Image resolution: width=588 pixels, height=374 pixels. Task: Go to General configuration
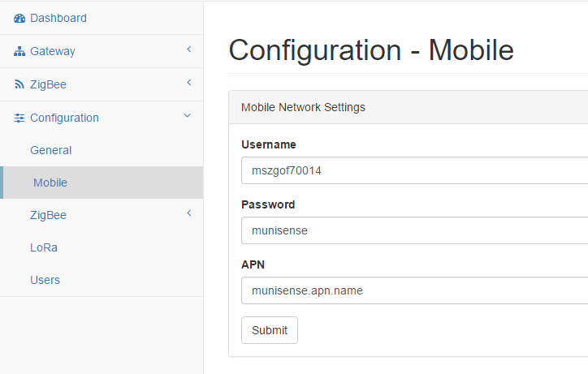pos(51,150)
